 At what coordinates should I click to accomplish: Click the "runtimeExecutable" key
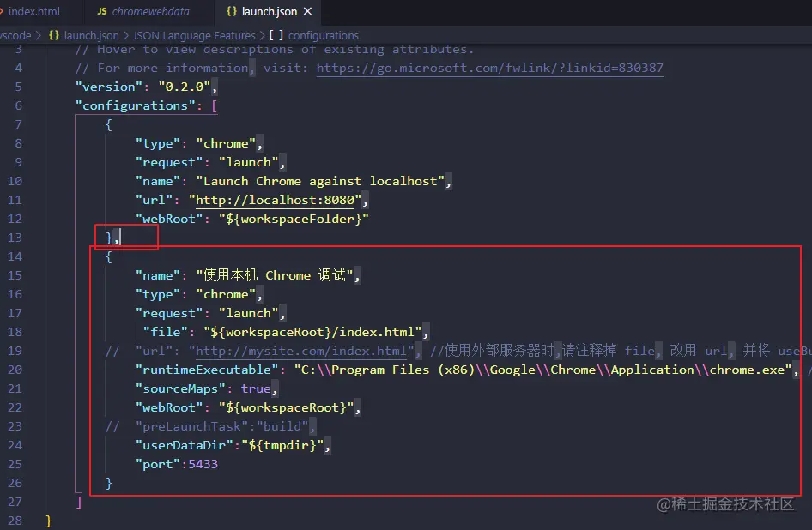pos(207,370)
